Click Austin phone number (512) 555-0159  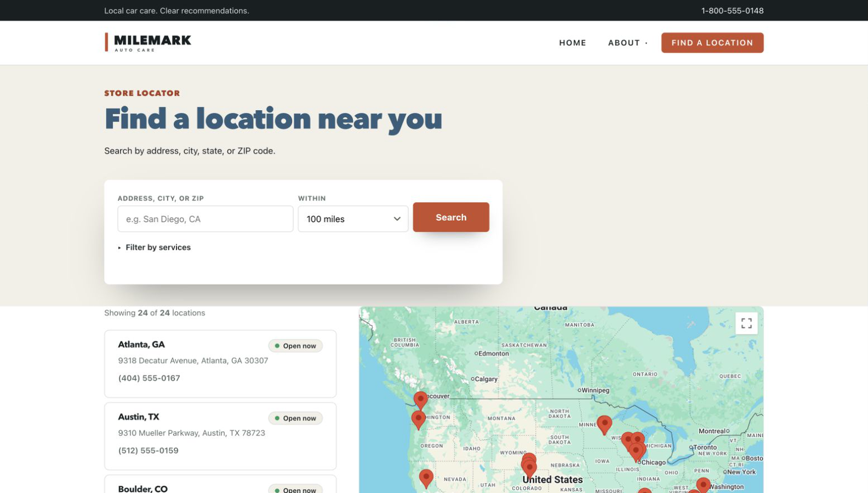tap(149, 450)
